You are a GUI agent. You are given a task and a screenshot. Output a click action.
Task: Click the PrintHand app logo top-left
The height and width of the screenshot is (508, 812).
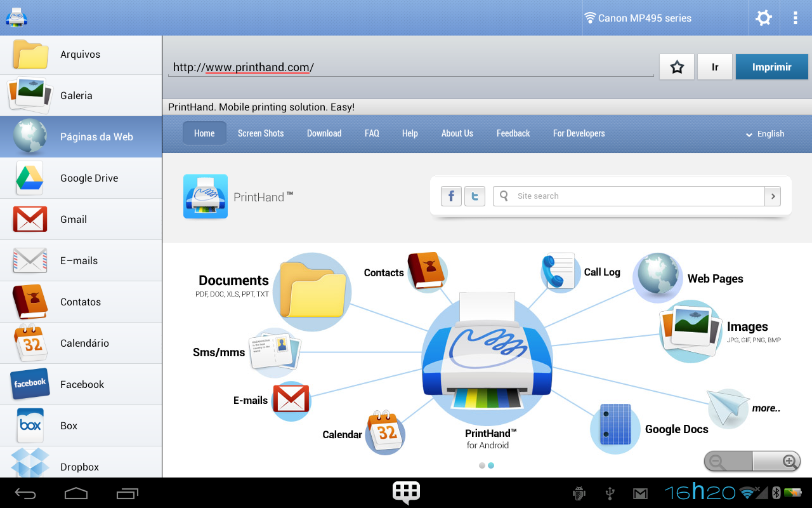[x=16, y=17]
